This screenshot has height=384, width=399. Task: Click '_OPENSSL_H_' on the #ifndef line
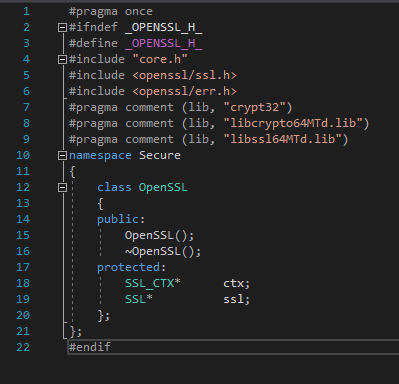click(x=164, y=27)
